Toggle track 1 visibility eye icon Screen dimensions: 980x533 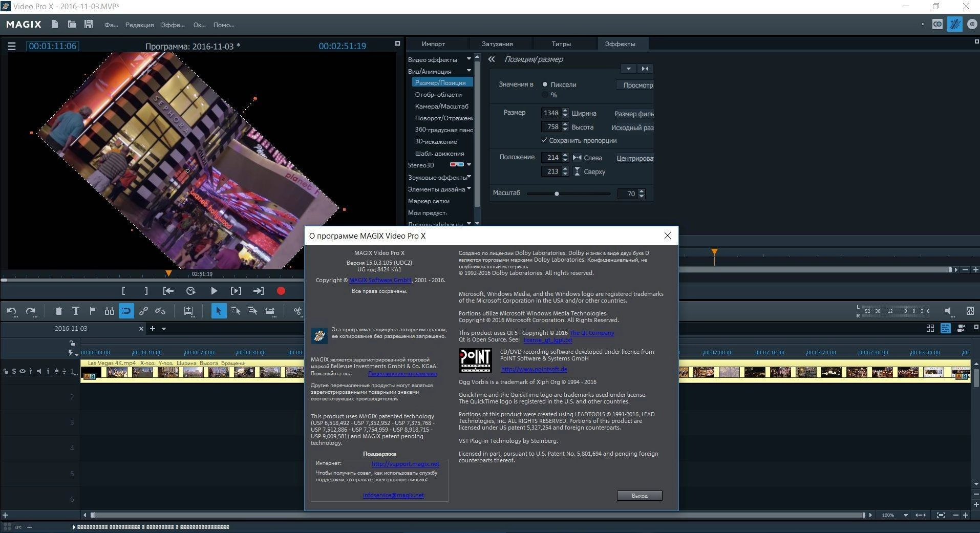pos(22,371)
